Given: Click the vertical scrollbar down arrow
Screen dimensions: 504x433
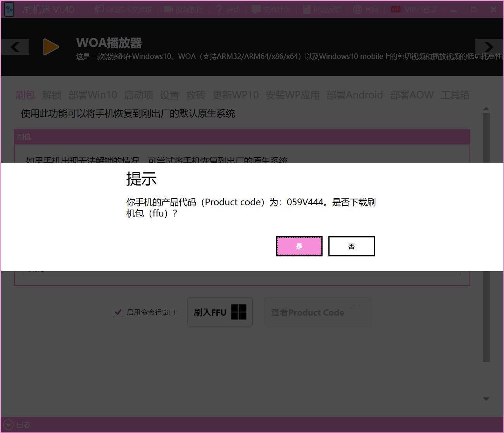Looking at the screenshot, I should (486, 399).
